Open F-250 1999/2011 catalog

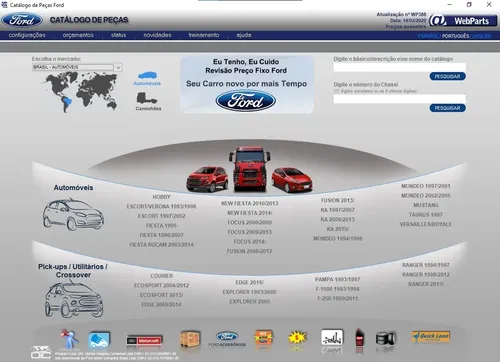pos(337,298)
